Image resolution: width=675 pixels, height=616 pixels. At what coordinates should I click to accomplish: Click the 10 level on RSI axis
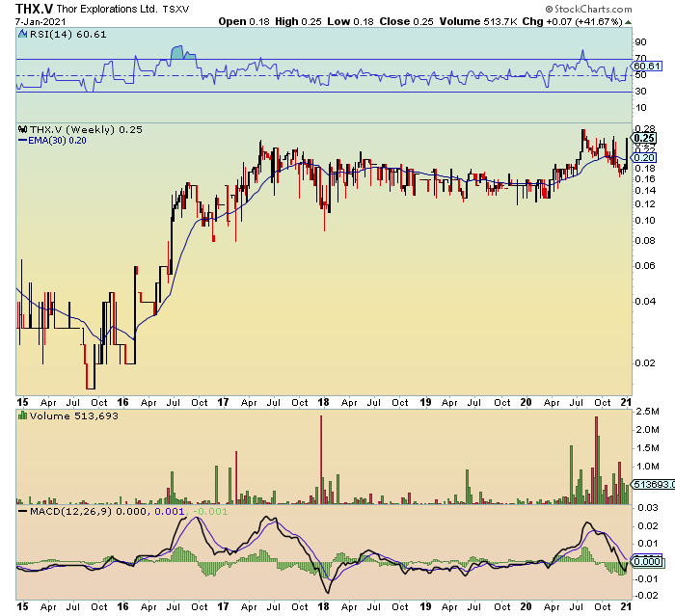pos(640,108)
